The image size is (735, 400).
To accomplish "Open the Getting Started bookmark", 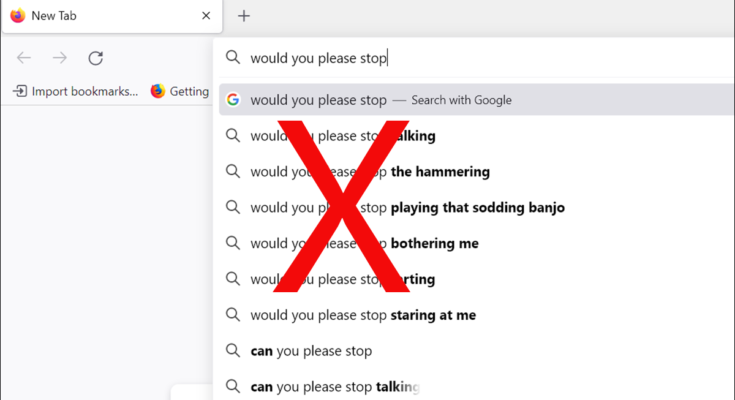I will (180, 91).
